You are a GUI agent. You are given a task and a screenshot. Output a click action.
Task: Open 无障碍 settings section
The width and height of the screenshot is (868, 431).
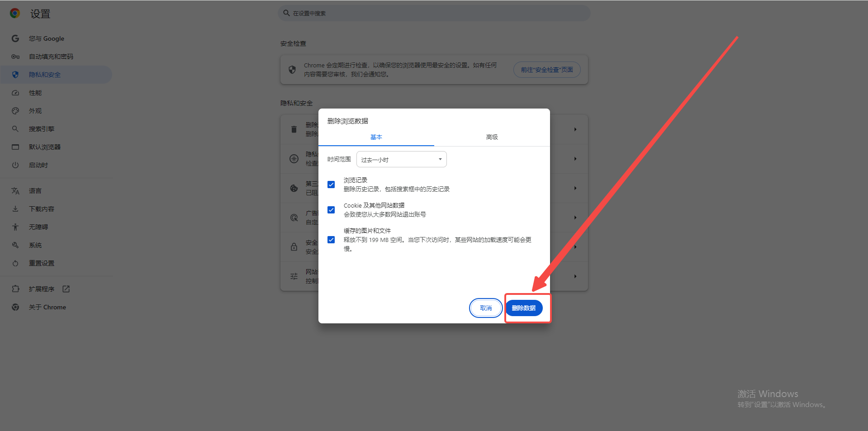click(x=56, y=227)
